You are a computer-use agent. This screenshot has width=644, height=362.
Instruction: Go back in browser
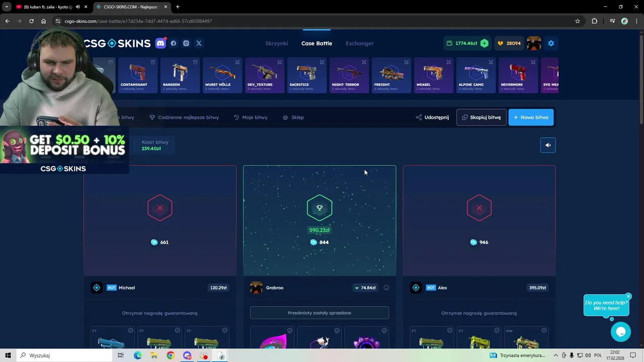[x=7, y=21]
